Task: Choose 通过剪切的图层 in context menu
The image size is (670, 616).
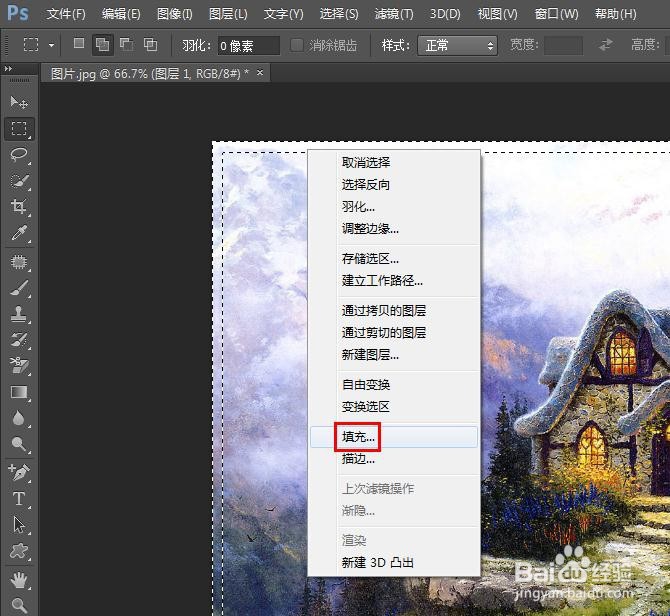Action: click(x=394, y=332)
